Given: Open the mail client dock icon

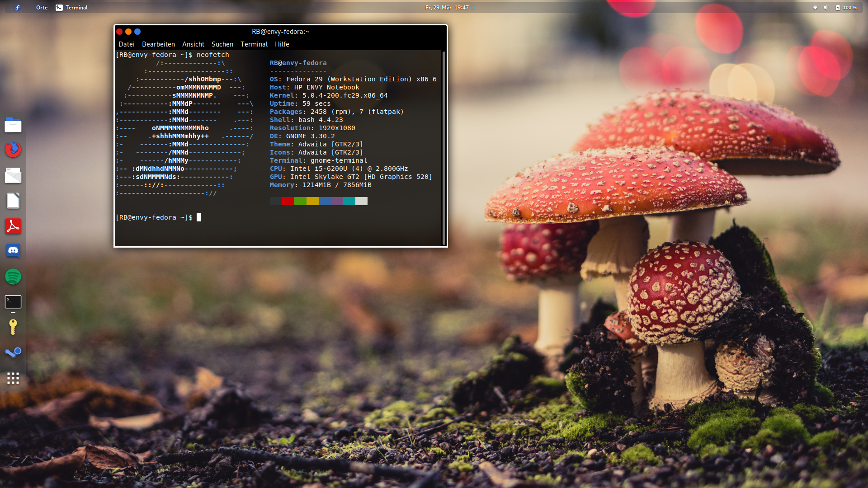Looking at the screenshot, I should [13, 175].
